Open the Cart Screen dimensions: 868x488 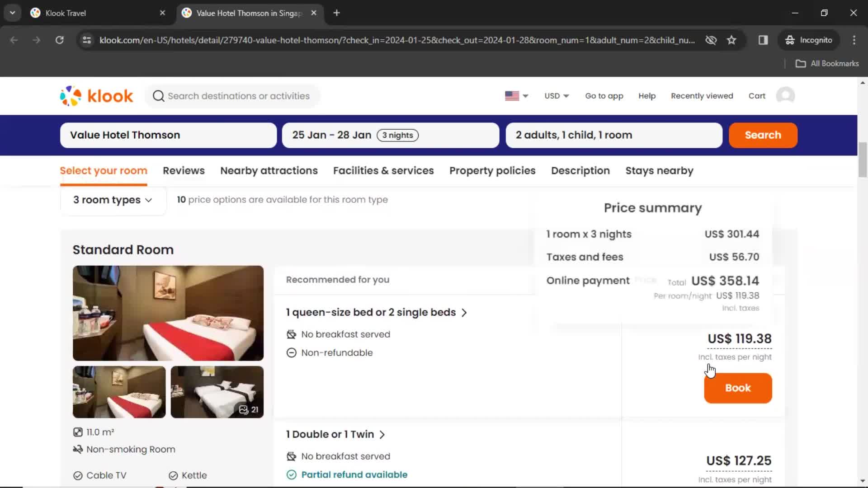click(x=757, y=96)
